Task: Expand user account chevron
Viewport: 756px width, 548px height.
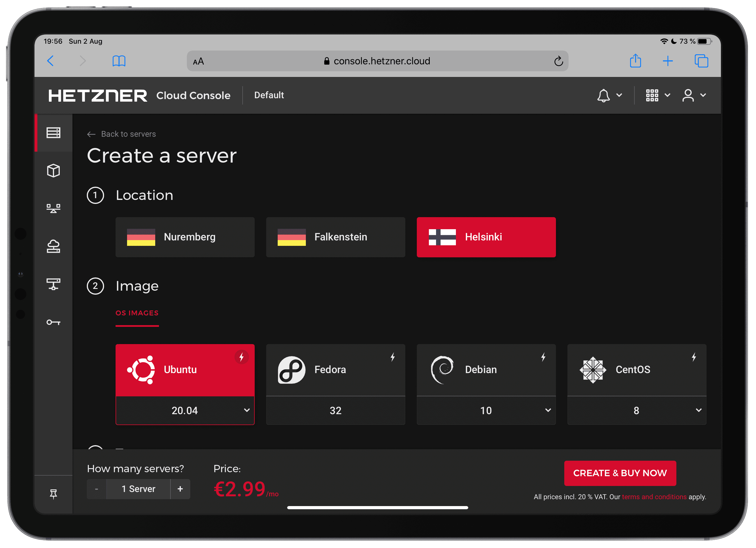Action: 703,95
